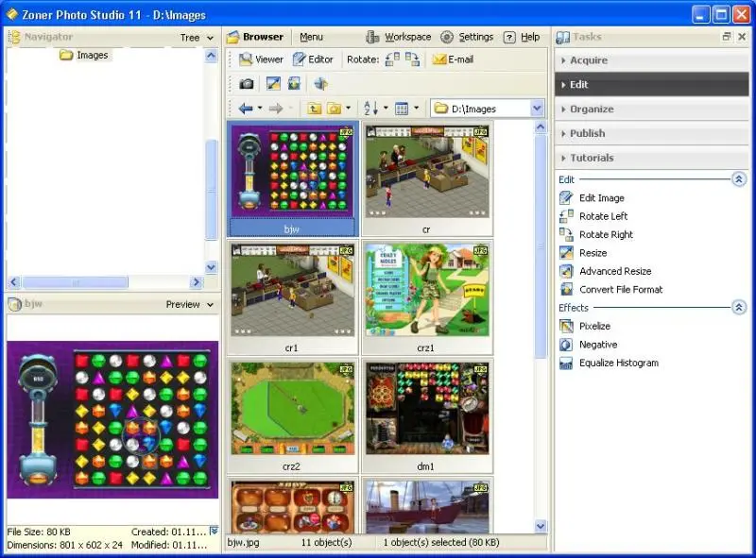Click the rotate right icon beside Rotate:
The width and height of the screenshot is (756, 558).
tap(412, 59)
